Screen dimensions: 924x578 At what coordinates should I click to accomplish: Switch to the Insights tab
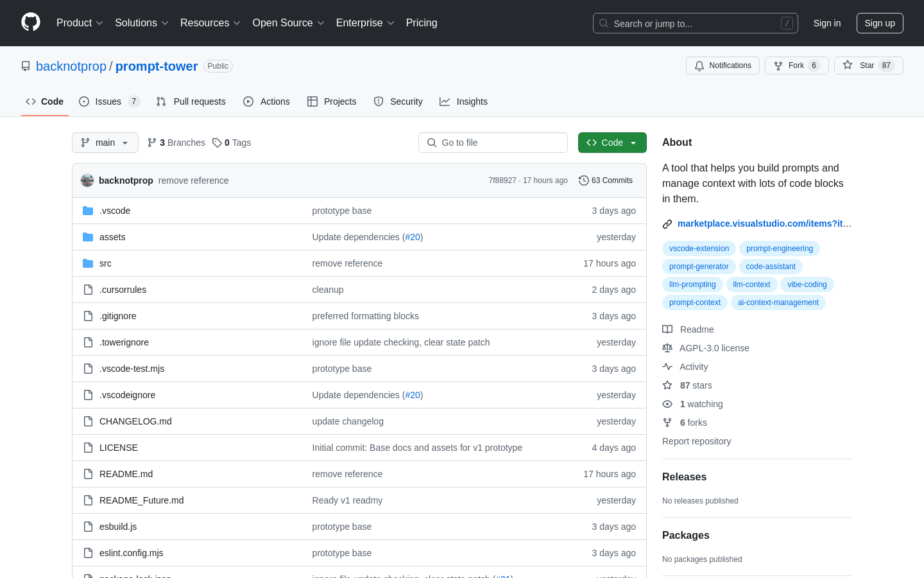click(x=463, y=101)
